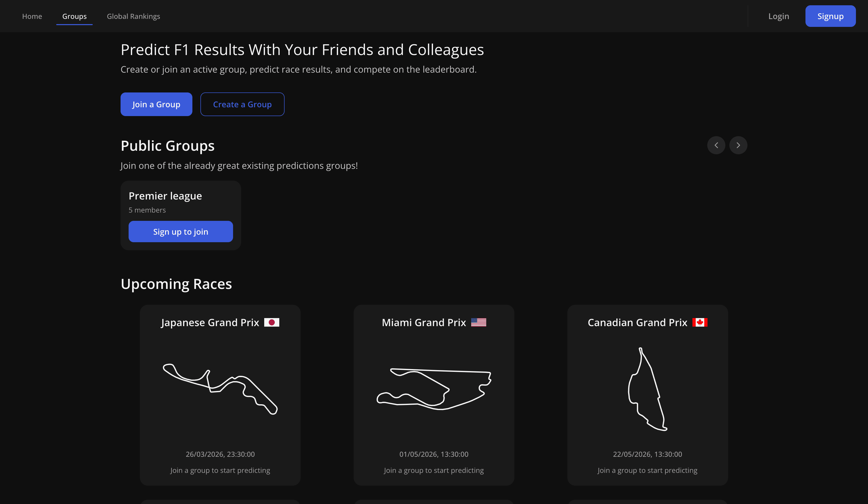868x504 pixels.
Task: Click the Japan flag icon
Action: [272, 322]
